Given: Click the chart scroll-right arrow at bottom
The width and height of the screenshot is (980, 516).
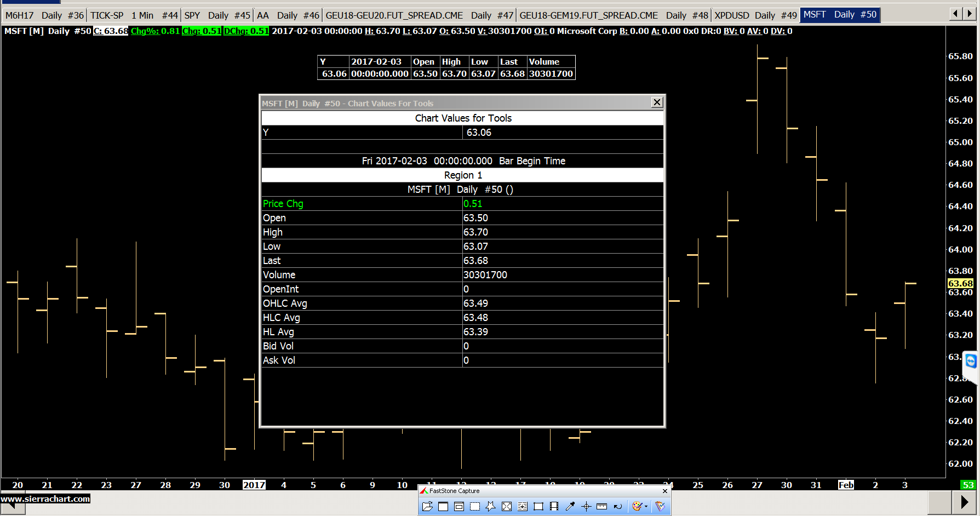Looking at the screenshot, I should 965,502.
